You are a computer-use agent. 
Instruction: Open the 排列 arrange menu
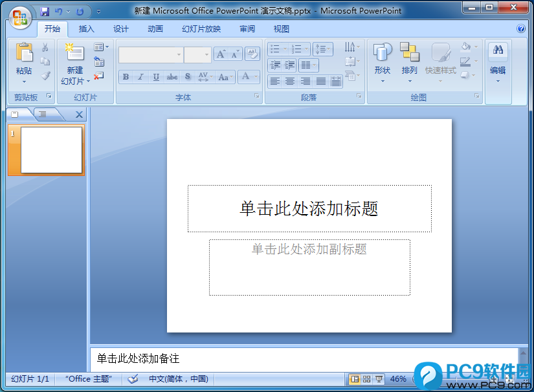pyautogui.click(x=409, y=63)
